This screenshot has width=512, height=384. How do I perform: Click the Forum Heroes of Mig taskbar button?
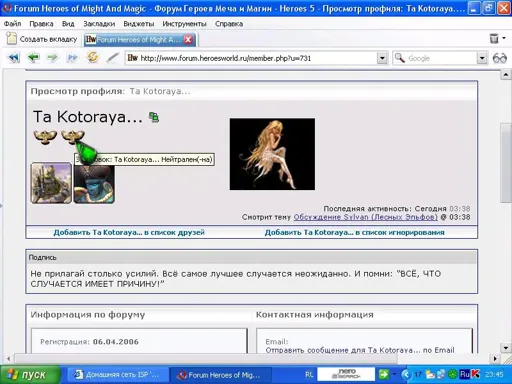click(220, 374)
